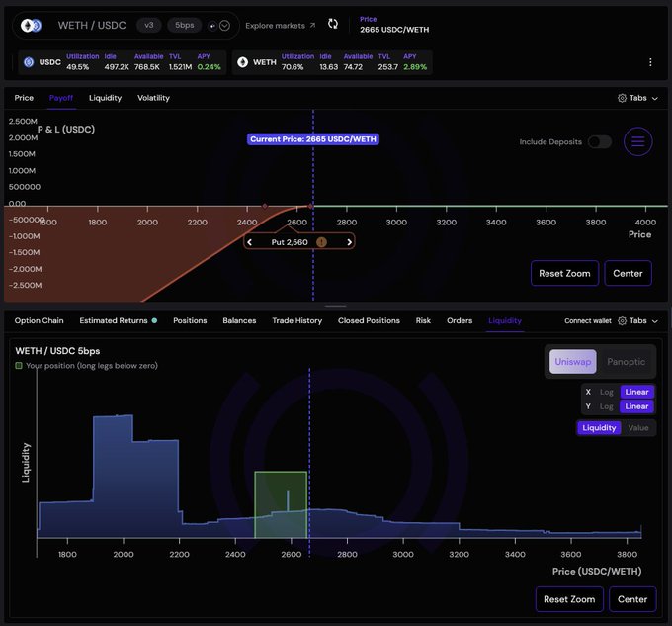Switch to the Positions tab

tap(190, 320)
